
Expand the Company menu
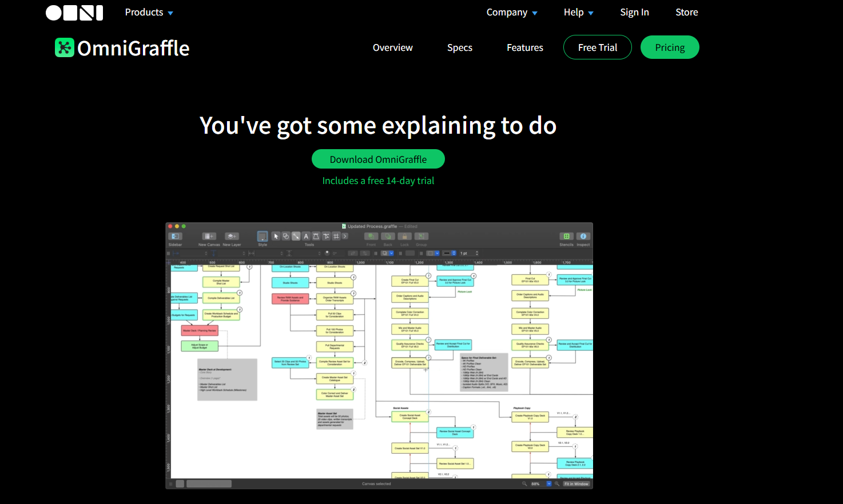tap(512, 12)
